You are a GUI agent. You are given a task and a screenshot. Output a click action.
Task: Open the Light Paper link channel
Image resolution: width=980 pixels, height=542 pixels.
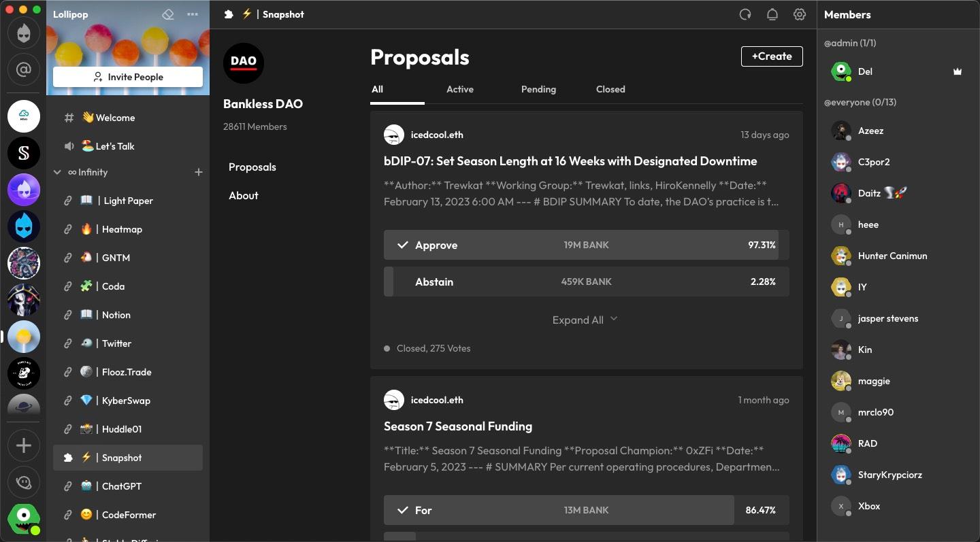(x=128, y=201)
